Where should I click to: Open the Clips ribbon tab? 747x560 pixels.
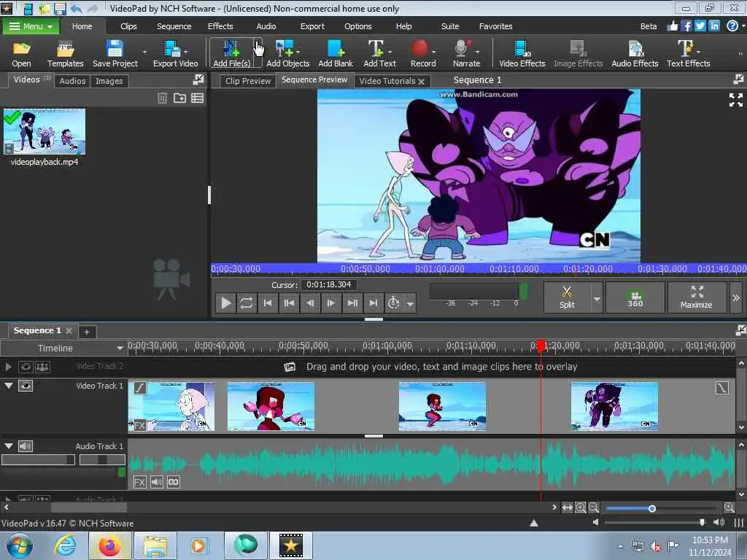coord(128,26)
